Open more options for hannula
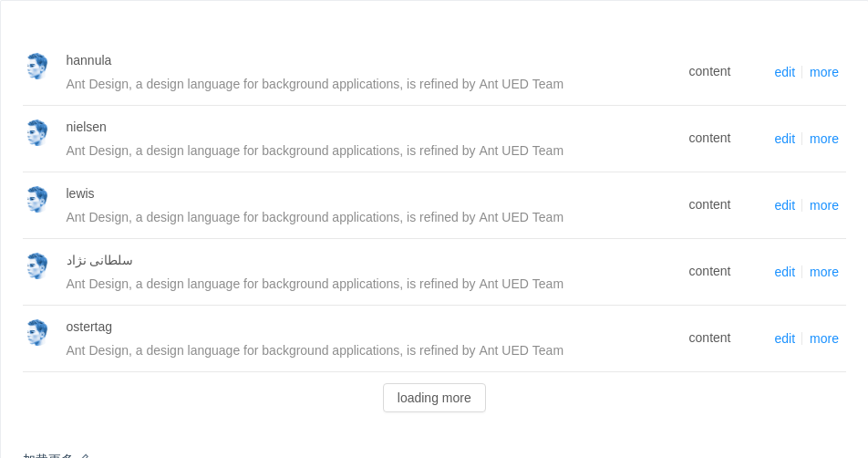Viewport: 868px width, 458px height. [x=823, y=72]
